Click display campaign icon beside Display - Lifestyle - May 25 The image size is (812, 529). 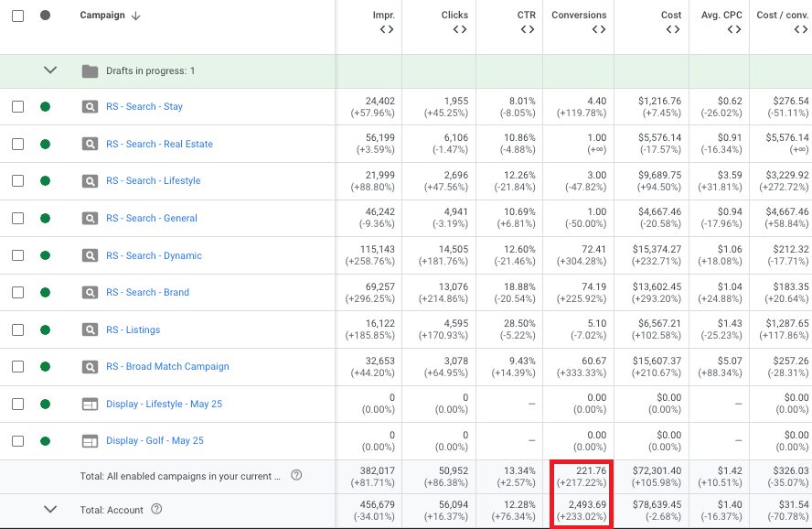click(91, 404)
